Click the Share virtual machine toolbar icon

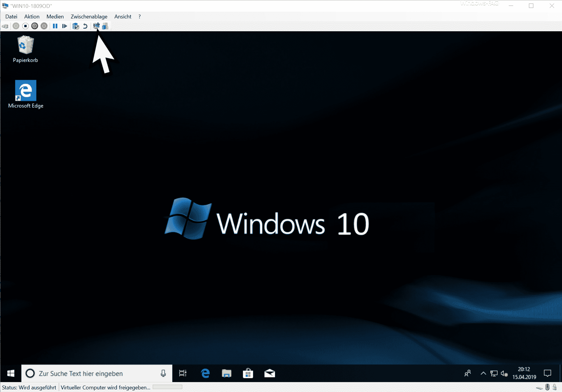(105, 26)
